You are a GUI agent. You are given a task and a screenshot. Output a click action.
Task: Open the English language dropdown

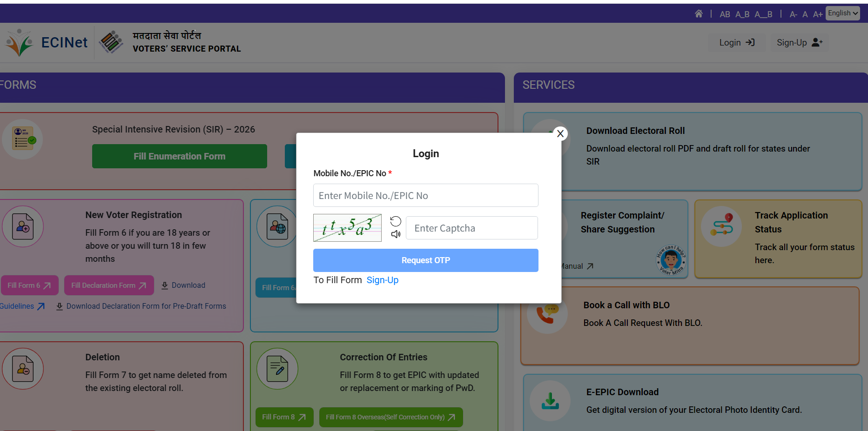(x=842, y=13)
